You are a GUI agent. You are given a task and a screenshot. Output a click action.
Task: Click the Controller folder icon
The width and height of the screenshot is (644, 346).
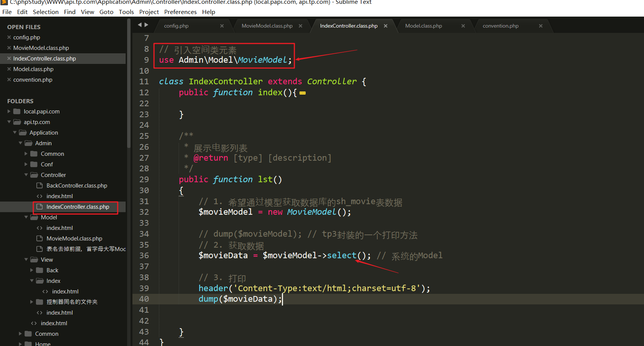(34, 175)
